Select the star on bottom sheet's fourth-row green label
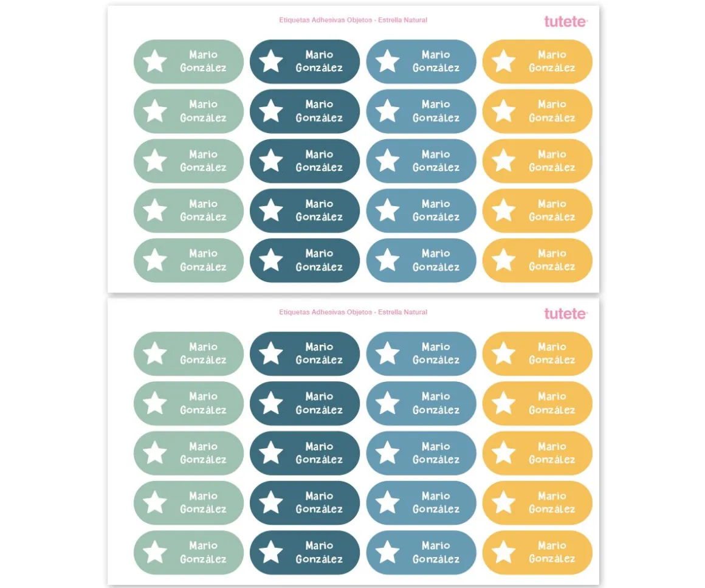This screenshot has width=705, height=588. pos(155,502)
